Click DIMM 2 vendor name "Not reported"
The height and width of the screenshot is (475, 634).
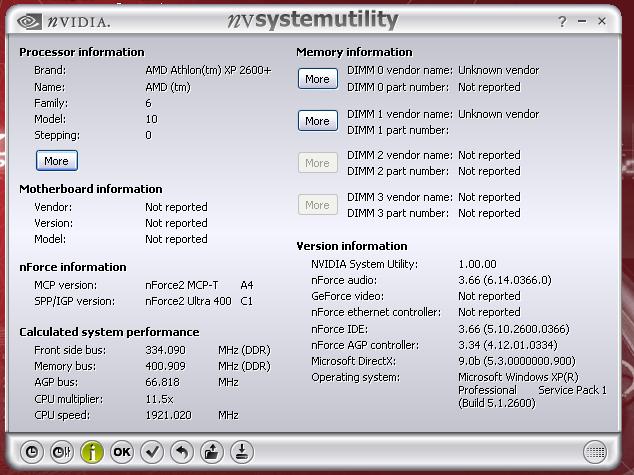coord(489,155)
